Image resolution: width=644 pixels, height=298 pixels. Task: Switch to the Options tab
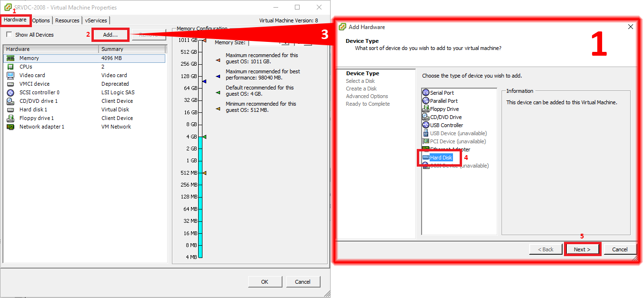[x=41, y=20]
